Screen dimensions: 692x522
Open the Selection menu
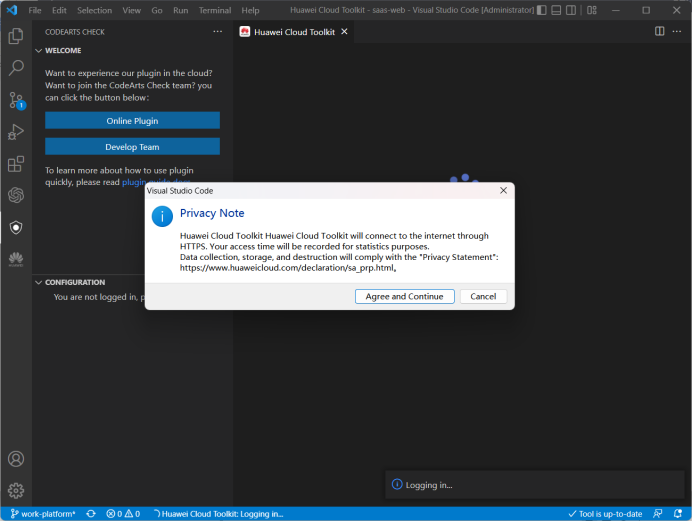point(94,10)
